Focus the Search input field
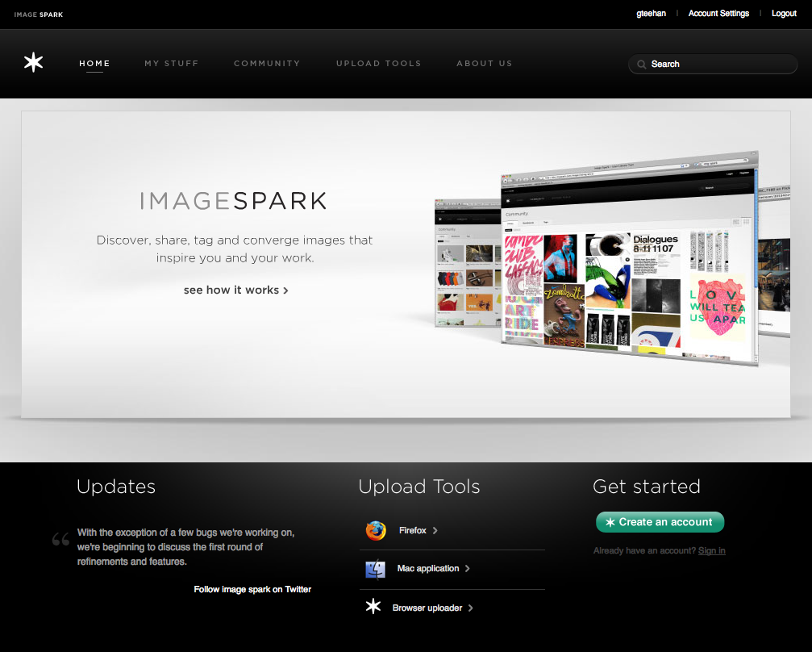Image resolution: width=812 pixels, height=652 pixels. (718, 65)
